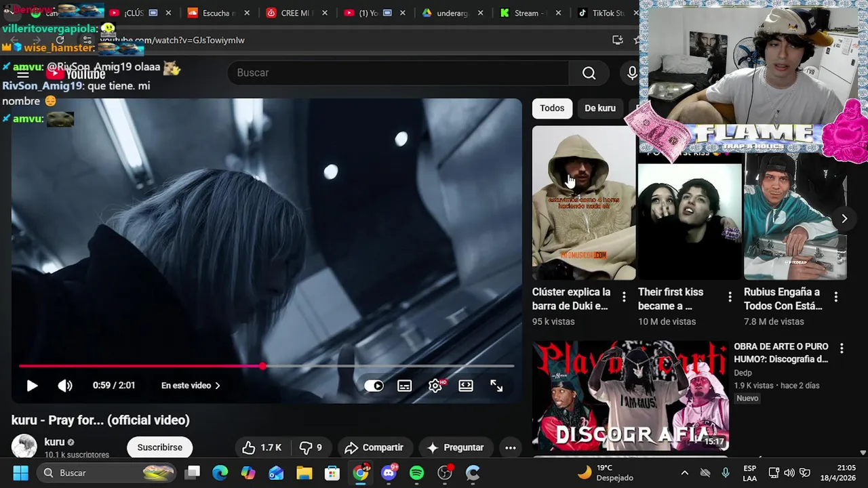Click the Preguntar ask button
Image resolution: width=868 pixels, height=488 pixels.
tap(455, 447)
